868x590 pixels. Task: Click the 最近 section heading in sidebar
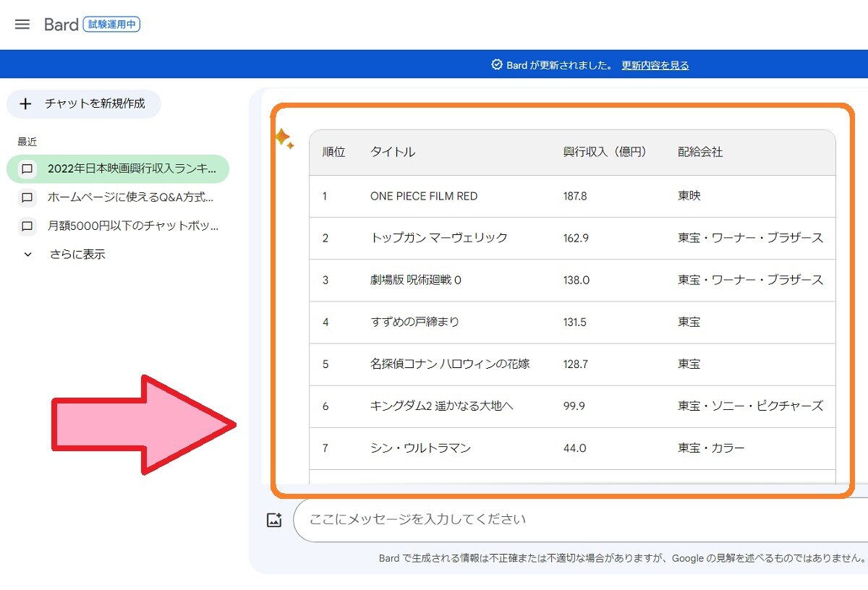click(27, 142)
